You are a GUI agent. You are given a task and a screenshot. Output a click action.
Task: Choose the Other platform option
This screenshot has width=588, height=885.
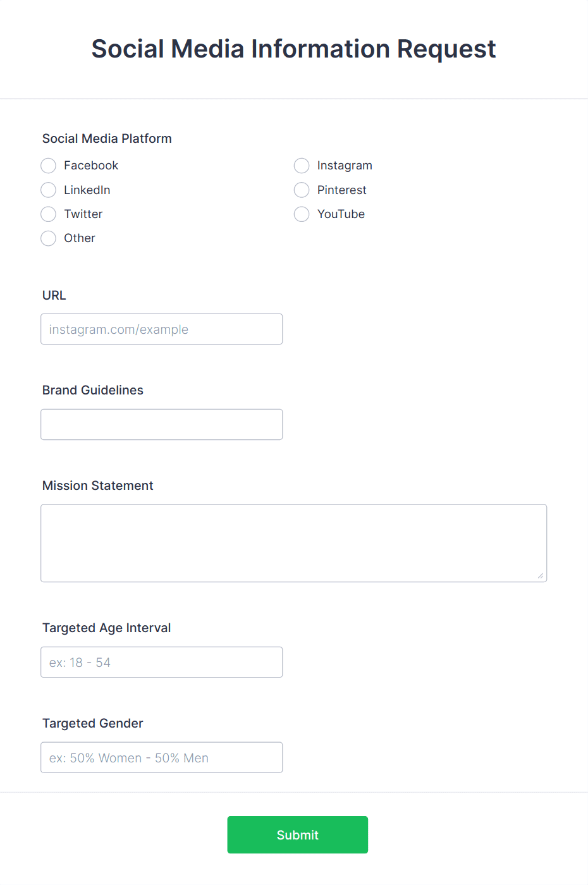(48, 238)
